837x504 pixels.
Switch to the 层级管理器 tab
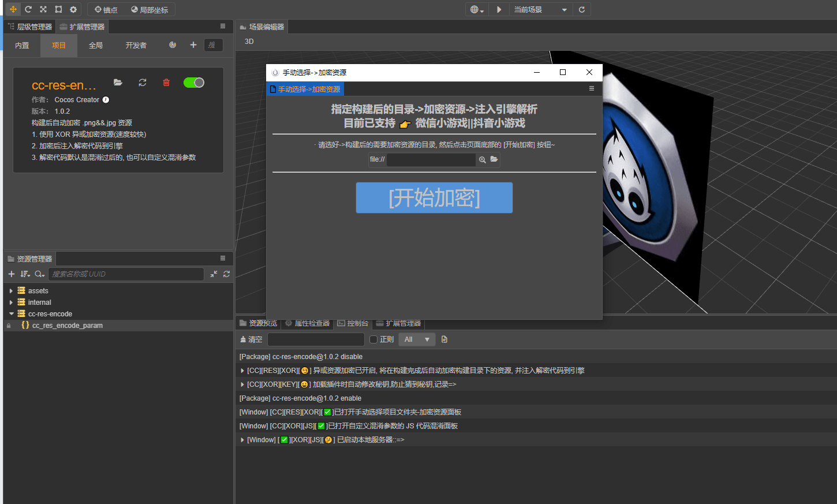pyautogui.click(x=30, y=27)
